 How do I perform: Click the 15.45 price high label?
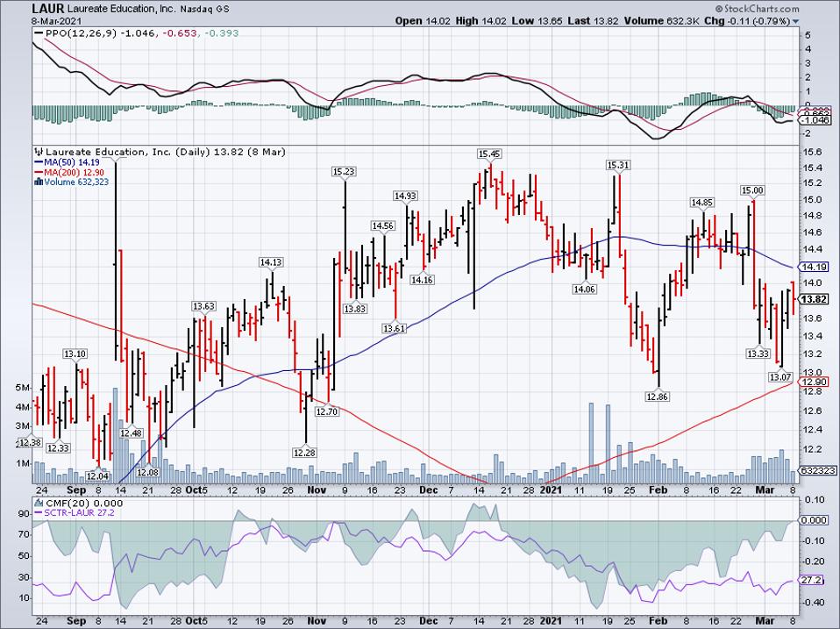488,154
